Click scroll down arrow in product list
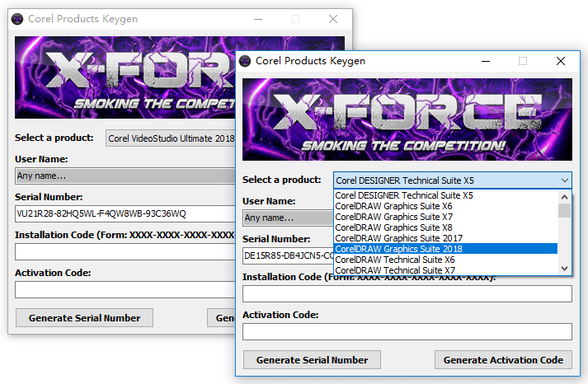This screenshot has width=588, height=384. click(564, 269)
